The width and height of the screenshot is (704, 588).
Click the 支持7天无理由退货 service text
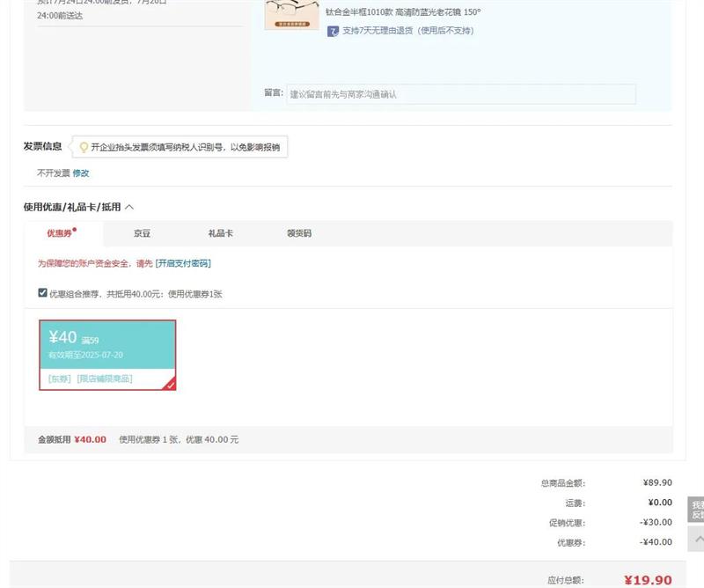click(407, 31)
